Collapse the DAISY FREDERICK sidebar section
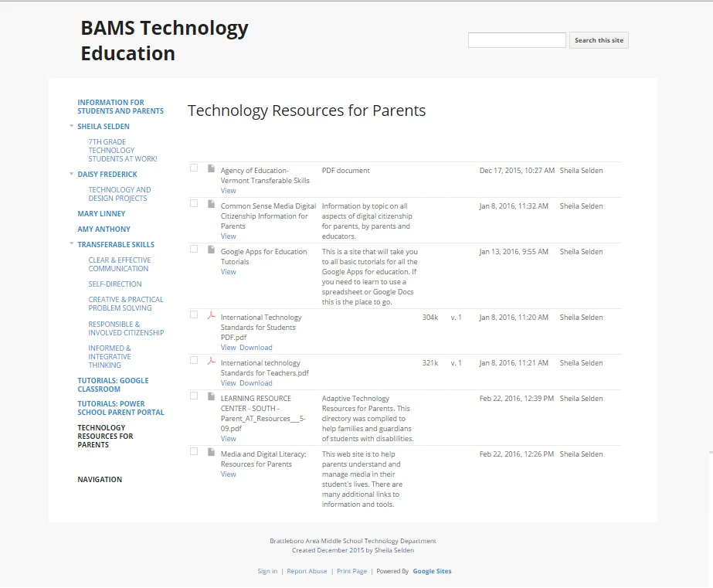This screenshot has height=588, width=713. [71, 174]
